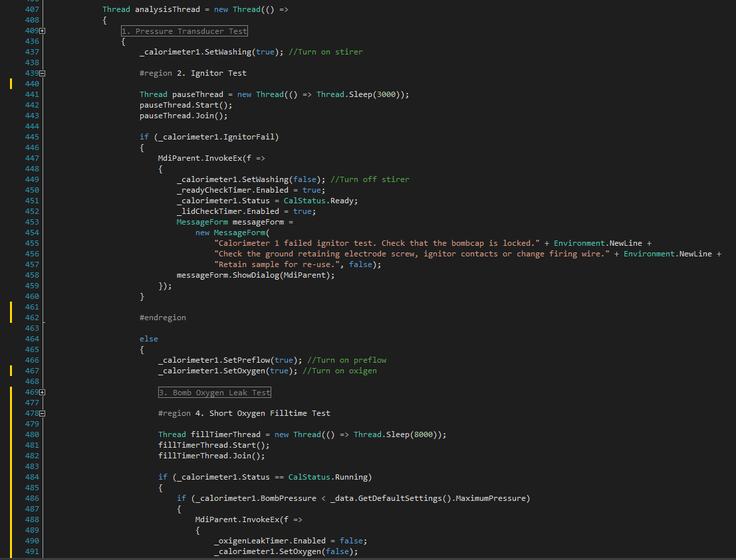Click string 'Retain sample for re-use.'

277,264
